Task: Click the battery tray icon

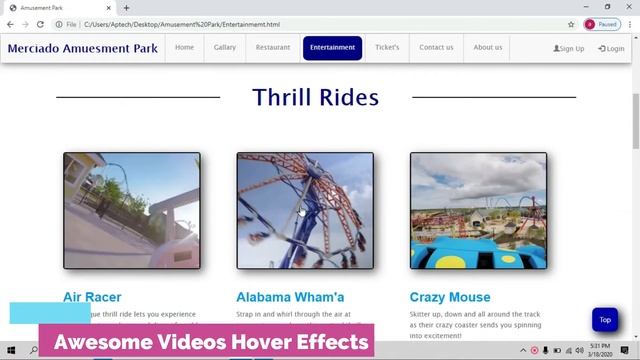Action: click(x=557, y=350)
